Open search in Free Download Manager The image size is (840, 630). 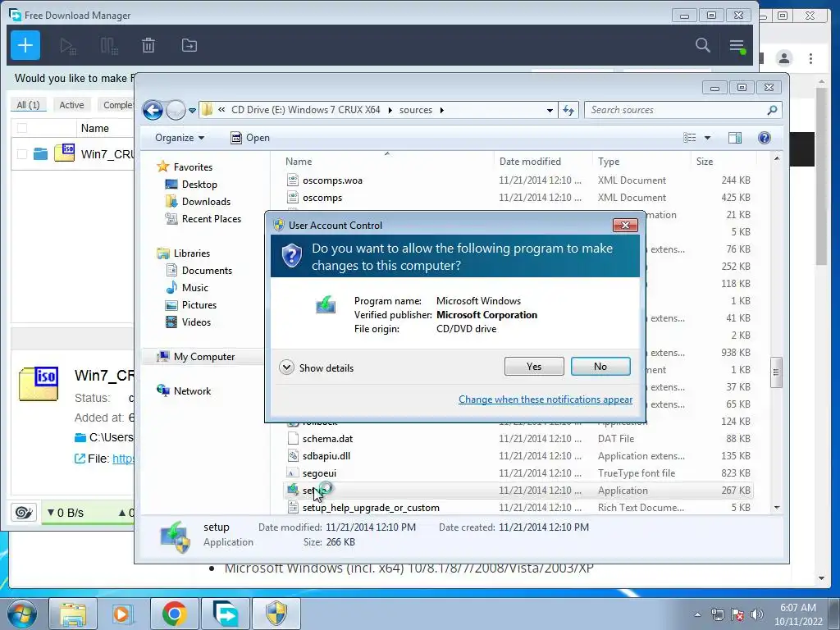702,46
